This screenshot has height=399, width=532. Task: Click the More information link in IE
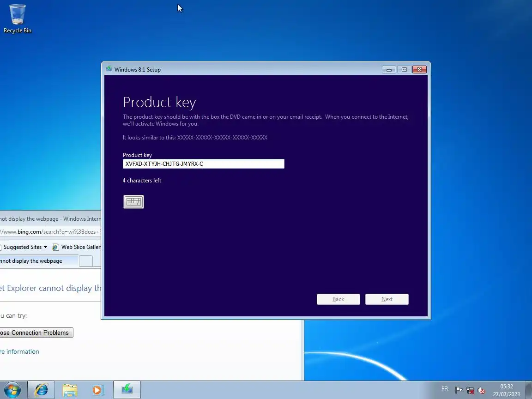[x=19, y=351]
